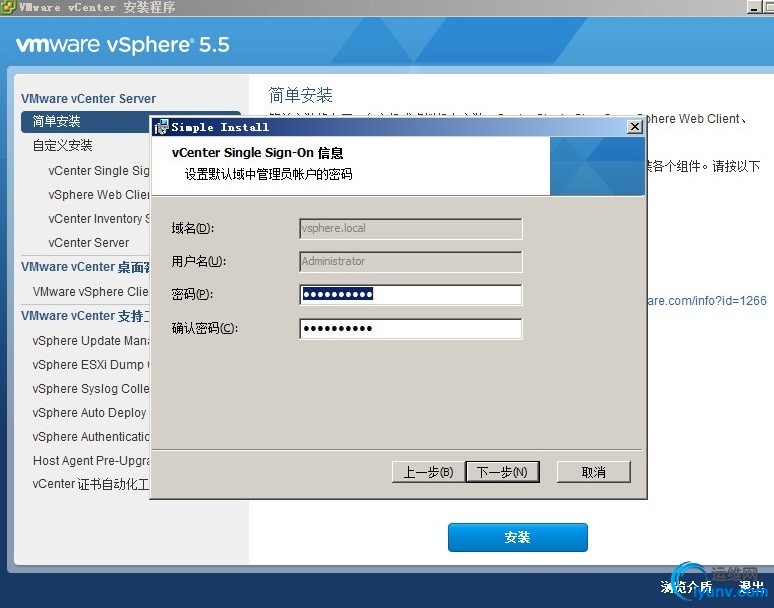The width and height of the screenshot is (774, 608).
Task: Select vSphere Web Client sidebar item
Action: pyautogui.click(x=99, y=194)
